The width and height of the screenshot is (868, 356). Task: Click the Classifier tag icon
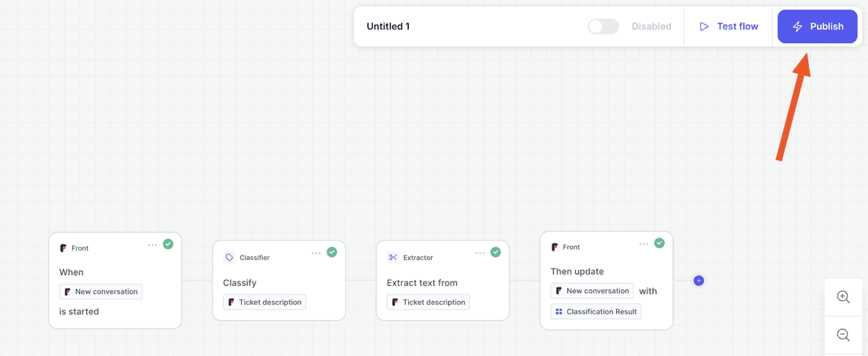pos(229,257)
